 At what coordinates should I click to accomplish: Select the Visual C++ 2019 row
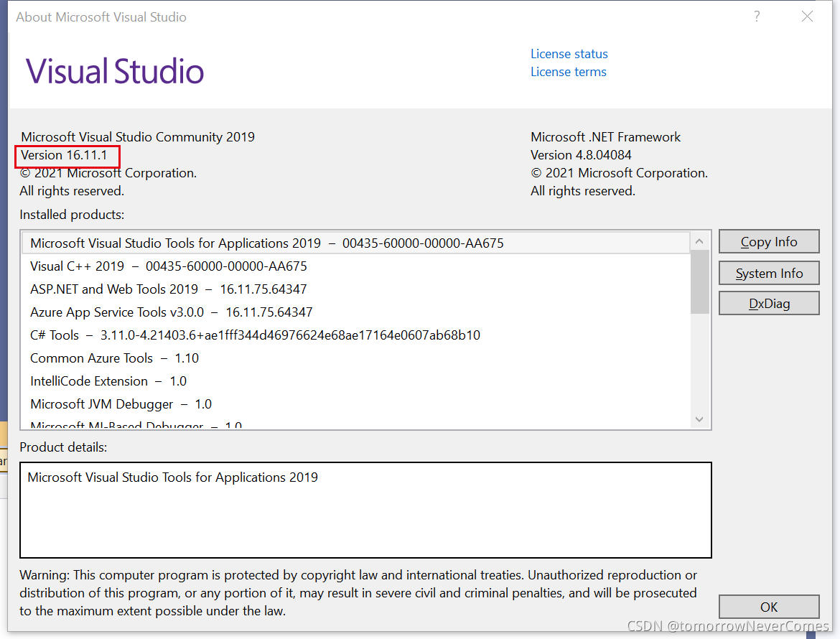(x=355, y=266)
